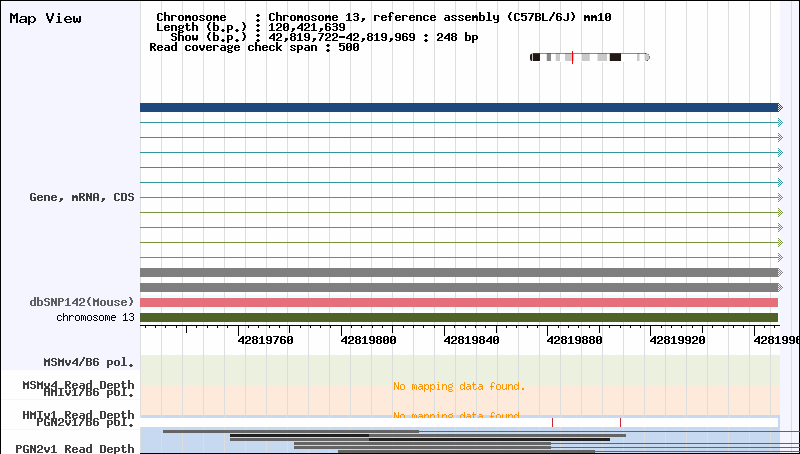Select the bottommost olive CDS line
Viewport: 800px width, 454px height.
[x=459, y=257]
